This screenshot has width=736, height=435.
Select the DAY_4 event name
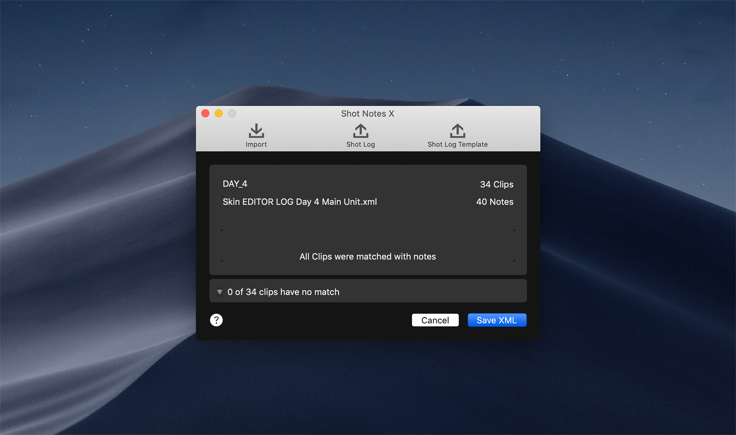pyautogui.click(x=235, y=184)
